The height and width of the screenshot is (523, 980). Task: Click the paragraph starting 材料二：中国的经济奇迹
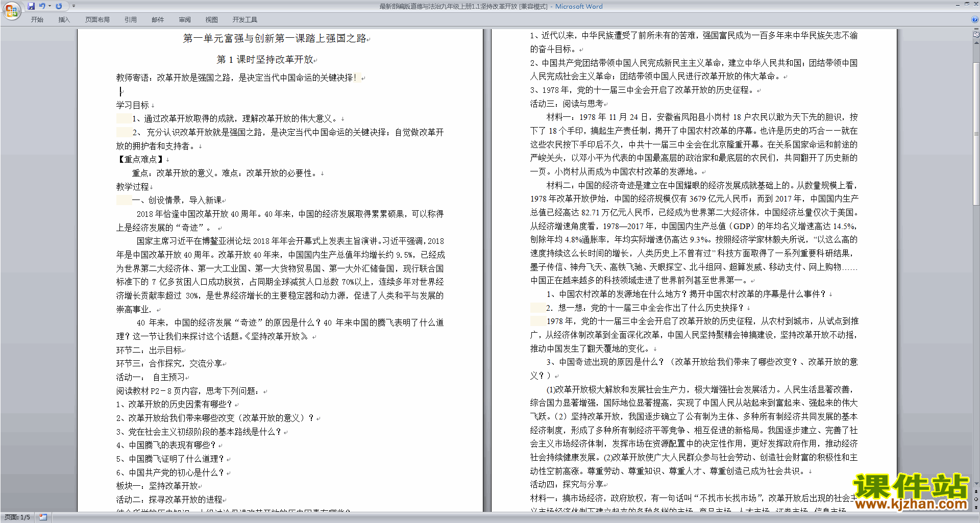[x=694, y=233]
